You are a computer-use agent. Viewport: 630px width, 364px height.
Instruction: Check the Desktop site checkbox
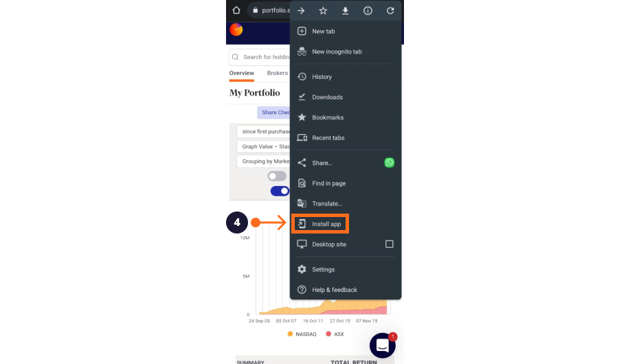tap(390, 244)
